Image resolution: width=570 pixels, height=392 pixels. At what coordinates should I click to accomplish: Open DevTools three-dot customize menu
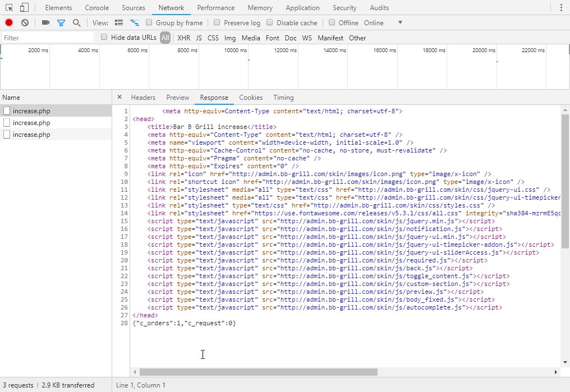click(x=561, y=8)
